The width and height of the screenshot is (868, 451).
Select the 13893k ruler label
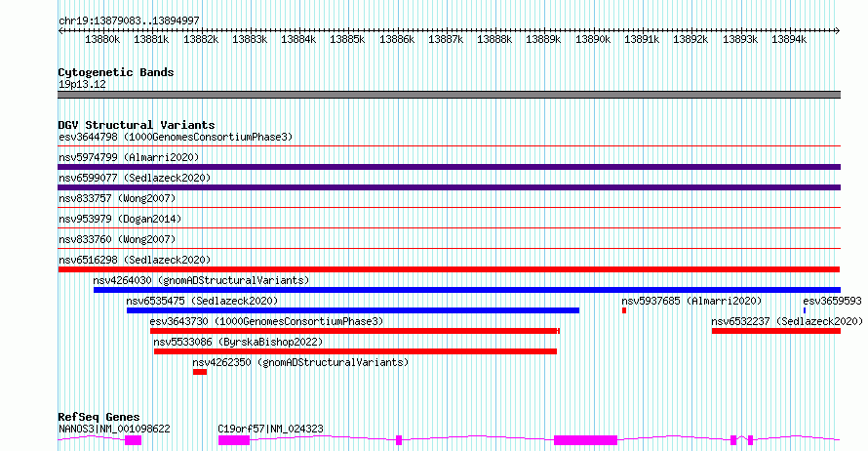click(739, 39)
